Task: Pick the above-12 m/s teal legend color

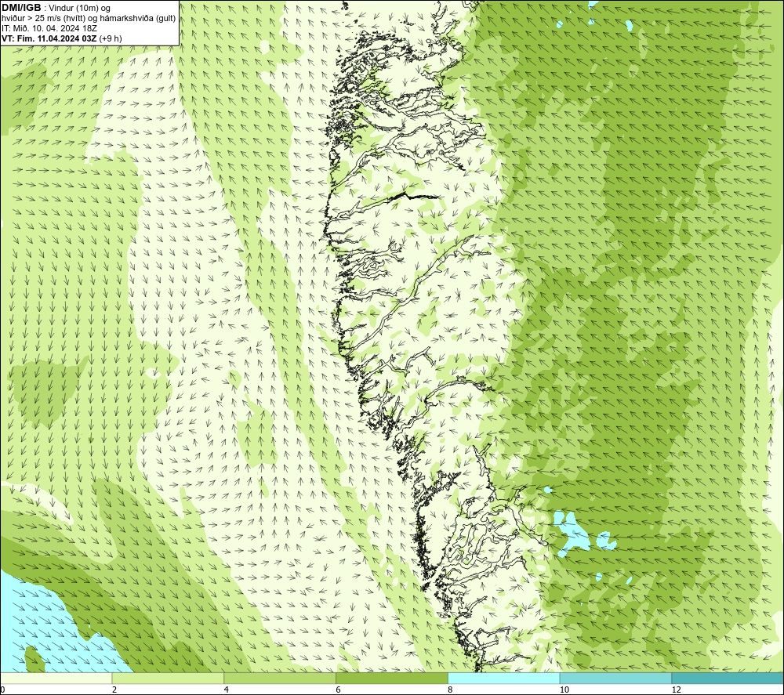Action: [728, 678]
